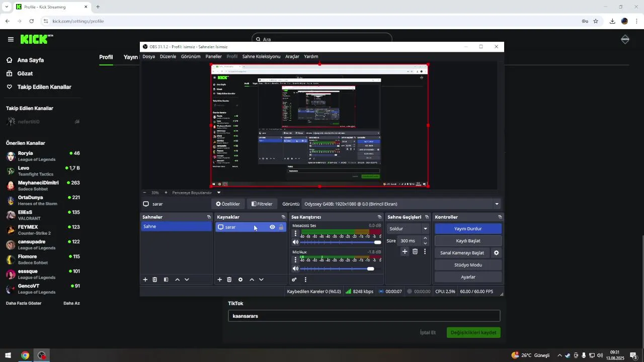Click the TikTok username input field
This screenshot has width=644, height=362.
[x=364, y=316]
